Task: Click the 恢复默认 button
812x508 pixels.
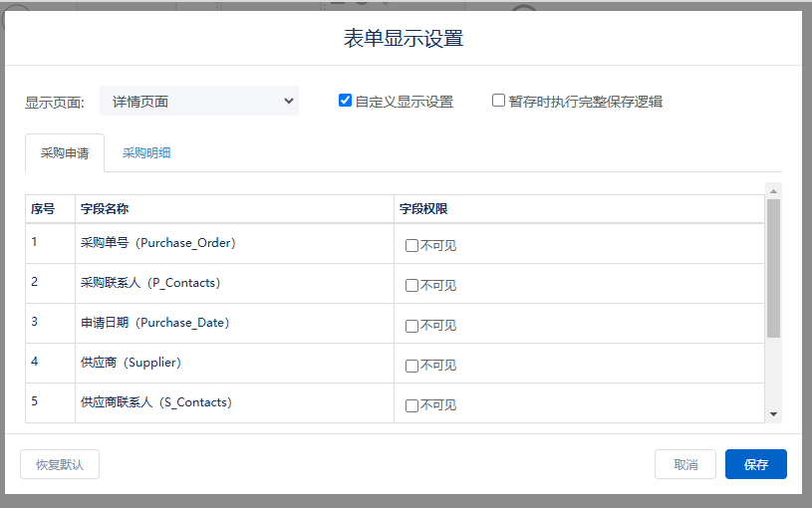Action: click(x=60, y=464)
